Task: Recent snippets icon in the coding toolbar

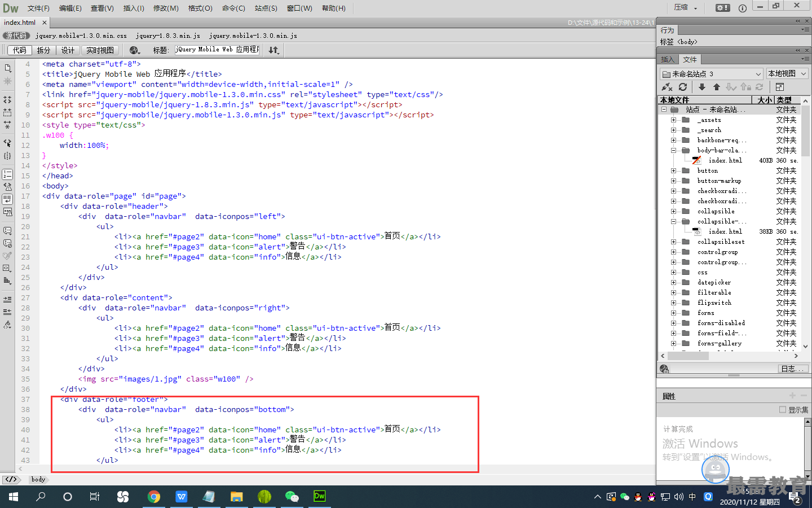Action: pos(7,268)
